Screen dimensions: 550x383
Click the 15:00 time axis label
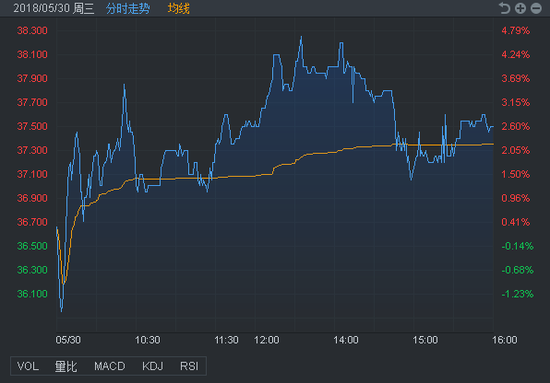click(x=425, y=340)
